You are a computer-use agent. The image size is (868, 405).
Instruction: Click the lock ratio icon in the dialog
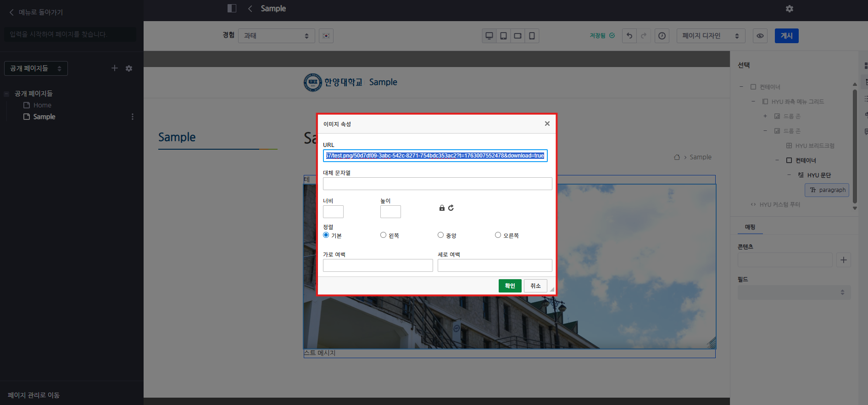pos(442,208)
